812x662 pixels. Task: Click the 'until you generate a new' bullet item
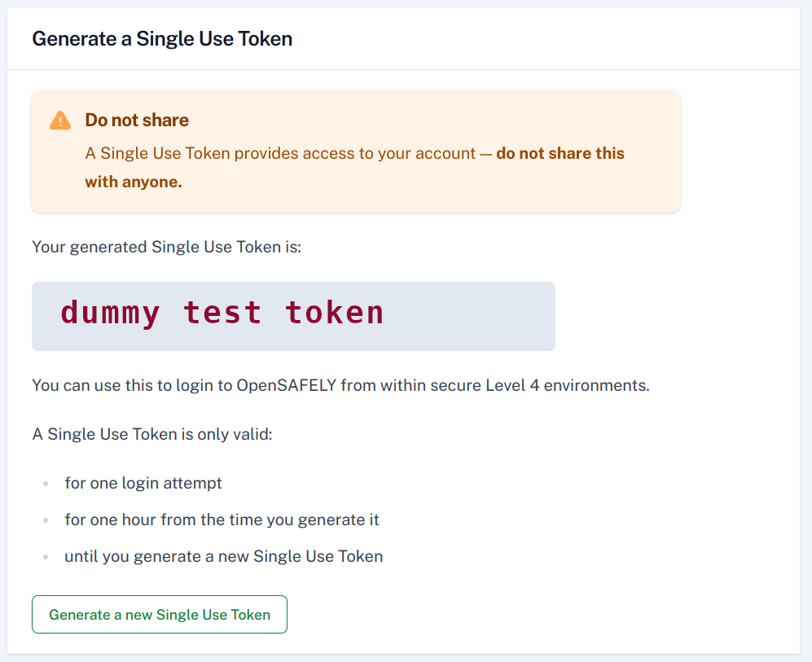coord(224,556)
